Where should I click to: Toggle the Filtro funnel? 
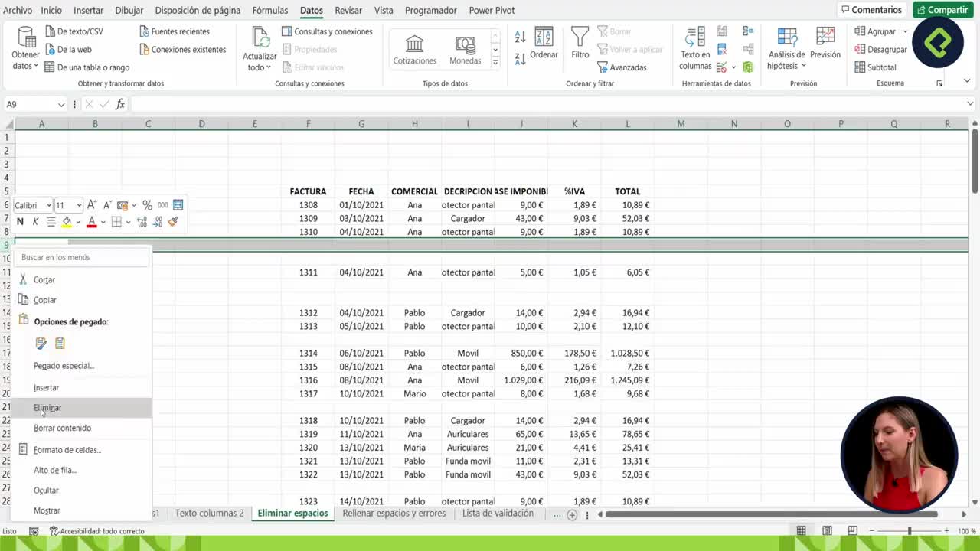pos(580,43)
